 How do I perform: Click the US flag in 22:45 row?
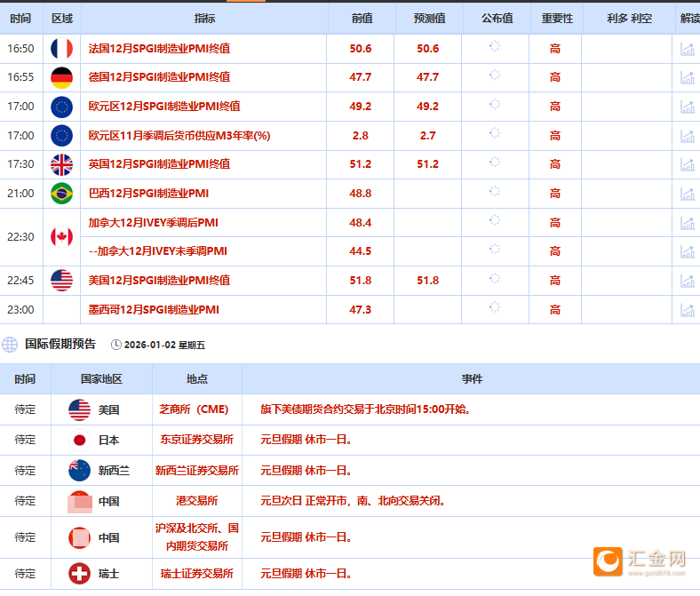[x=61, y=281]
